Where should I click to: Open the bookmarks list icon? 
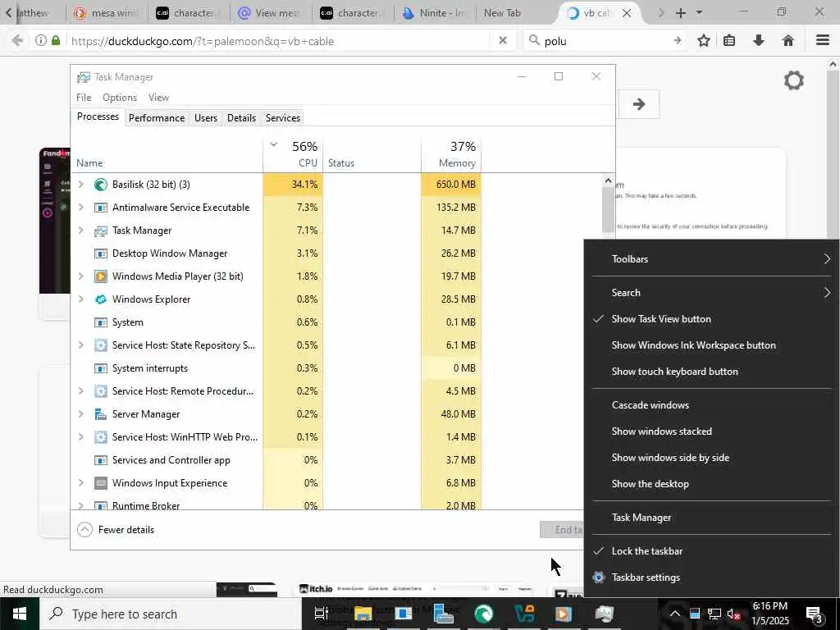[729, 41]
